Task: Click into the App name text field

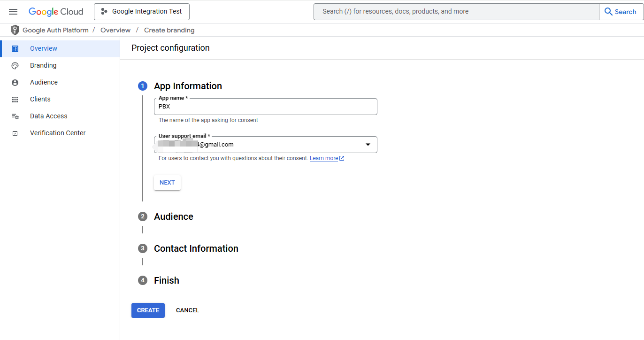Action: click(265, 107)
